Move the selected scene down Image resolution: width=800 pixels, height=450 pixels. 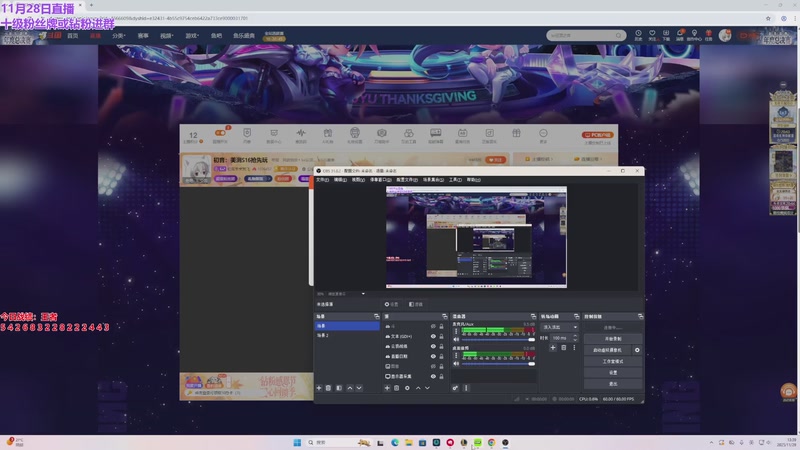coord(359,388)
